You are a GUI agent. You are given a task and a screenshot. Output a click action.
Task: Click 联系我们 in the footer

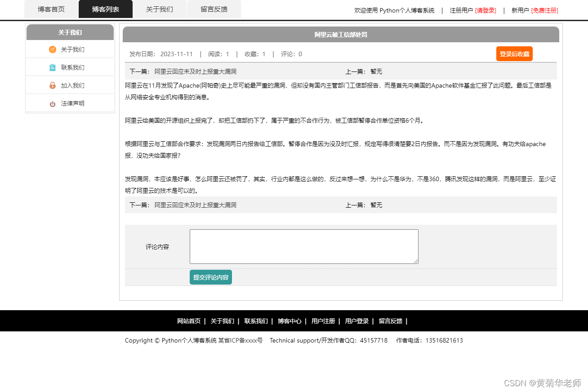click(256, 321)
